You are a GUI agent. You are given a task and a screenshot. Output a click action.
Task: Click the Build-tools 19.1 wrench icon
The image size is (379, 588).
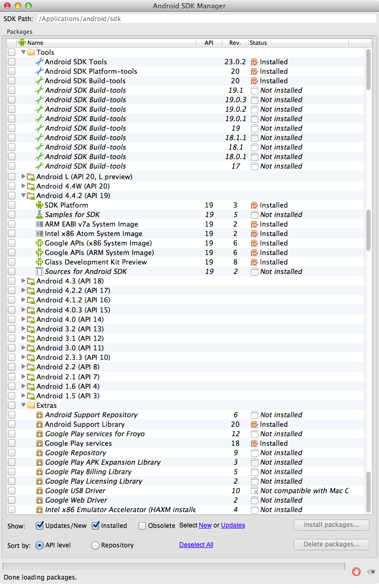point(40,91)
